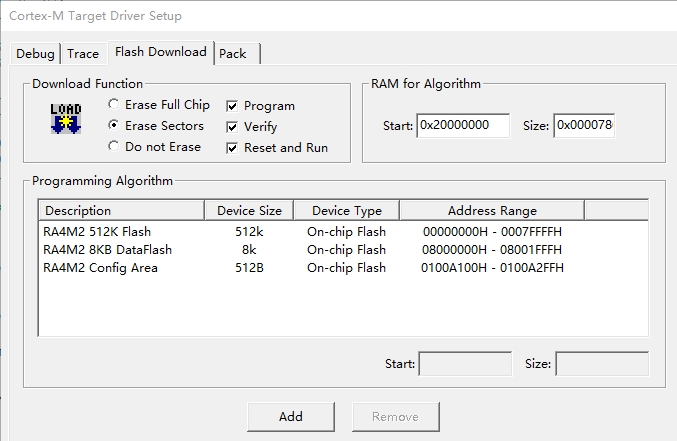Viewport: 677px width, 441px height.
Task: Click the Add button
Action: [x=291, y=417]
